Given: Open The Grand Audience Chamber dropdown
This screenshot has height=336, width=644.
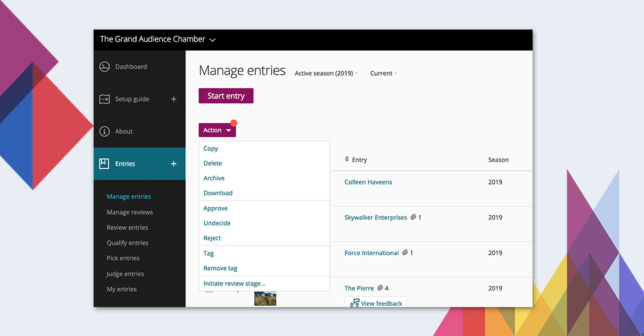Looking at the screenshot, I should click(x=158, y=39).
